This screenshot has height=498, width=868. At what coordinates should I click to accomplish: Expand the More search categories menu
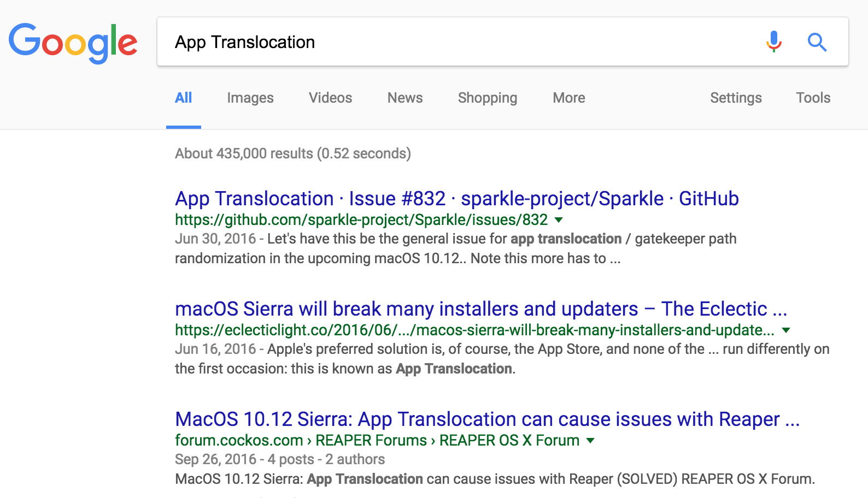click(x=569, y=98)
